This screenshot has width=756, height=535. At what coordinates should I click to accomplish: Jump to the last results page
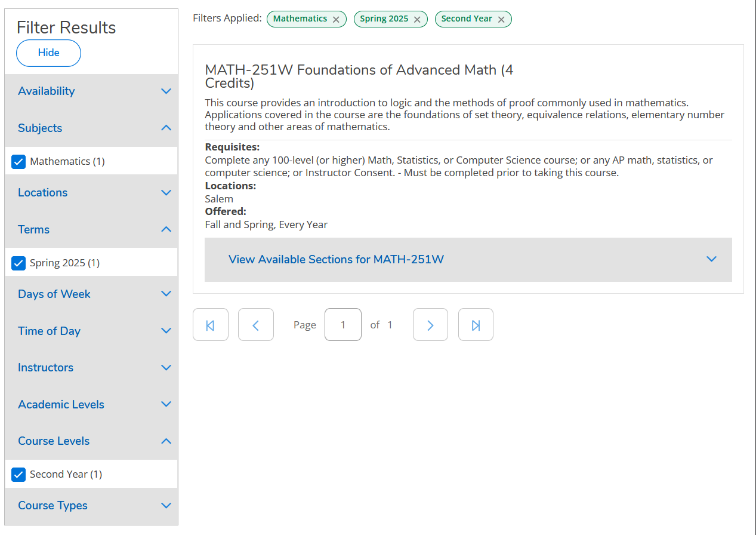pyautogui.click(x=476, y=325)
